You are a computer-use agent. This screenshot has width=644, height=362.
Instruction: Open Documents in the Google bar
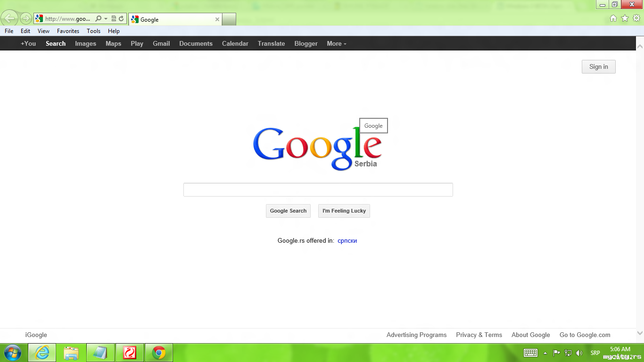click(196, 43)
